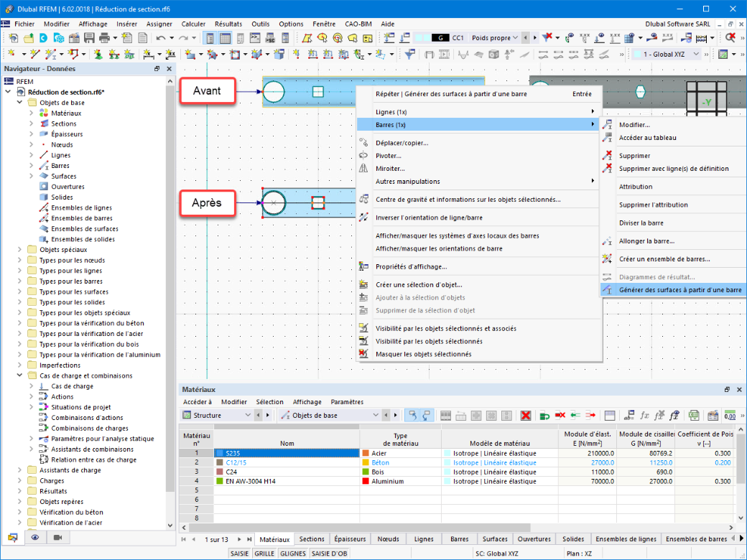Screen dimensions: 747x560
Task: Click the EN AW-3004 H14 green swatch
Action: click(x=220, y=482)
